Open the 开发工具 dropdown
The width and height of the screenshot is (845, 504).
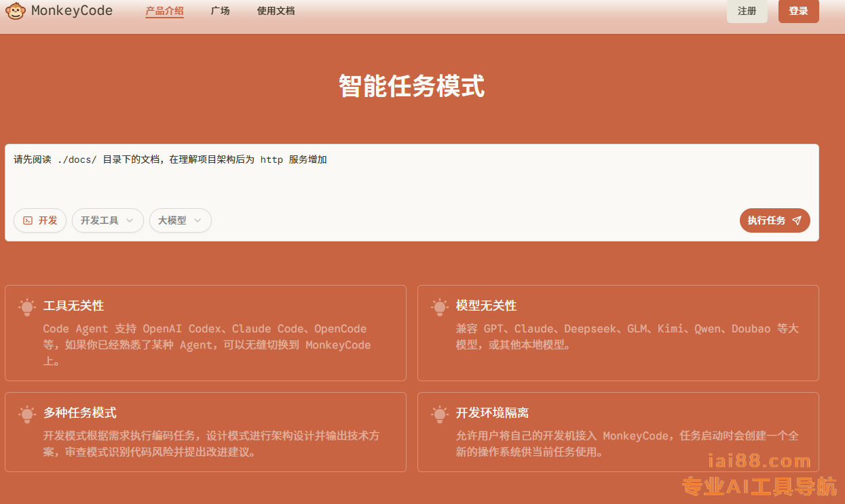point(107,220)
